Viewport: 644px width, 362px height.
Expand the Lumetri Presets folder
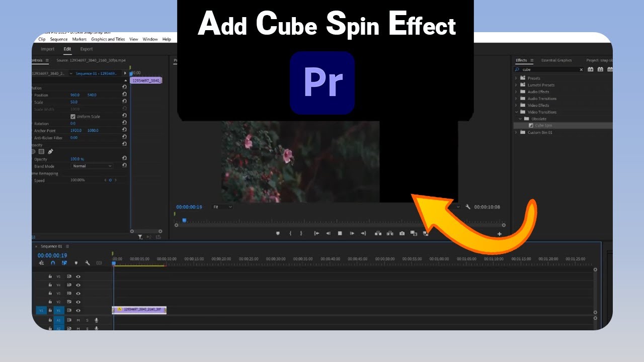(x=516, y=85)
